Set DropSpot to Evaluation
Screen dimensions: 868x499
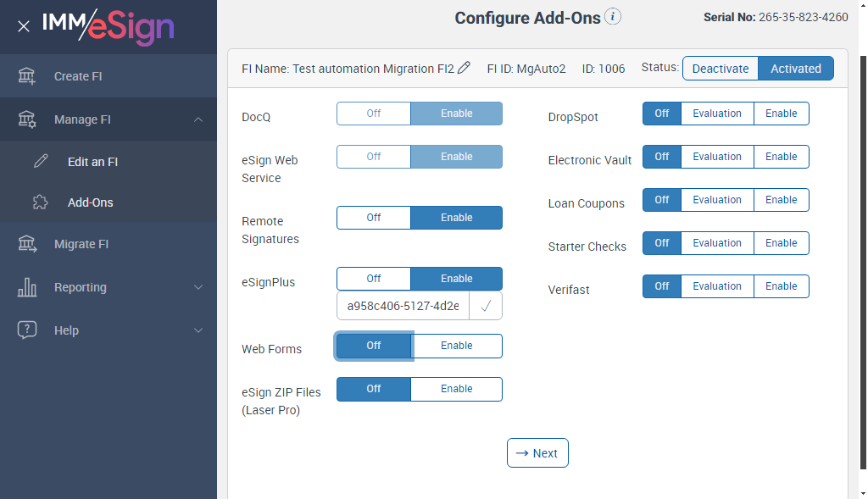coord(717,114)
